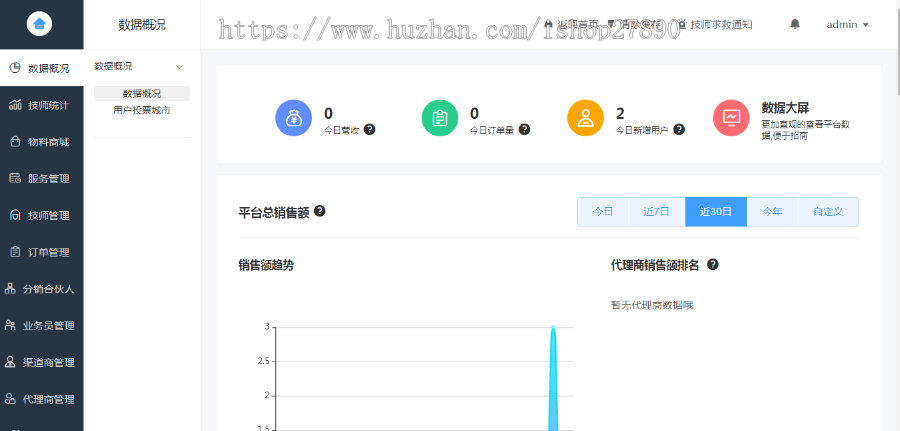This screenshot has width=900, height=431.
Task: Go to 订单管理 in the sidebar
Action: [41, 252]
